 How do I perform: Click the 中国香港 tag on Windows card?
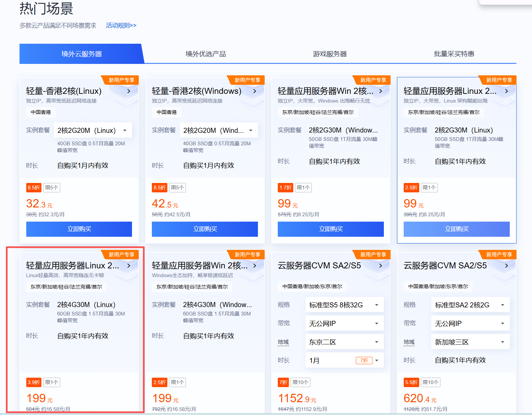coord(167,112)
